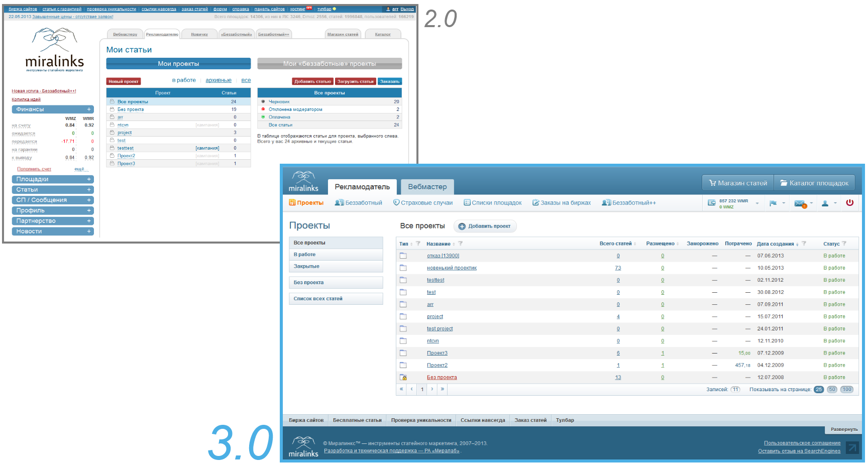868x466 pixels.
Task: Click the red power logout icon
Action: (850, 203)
